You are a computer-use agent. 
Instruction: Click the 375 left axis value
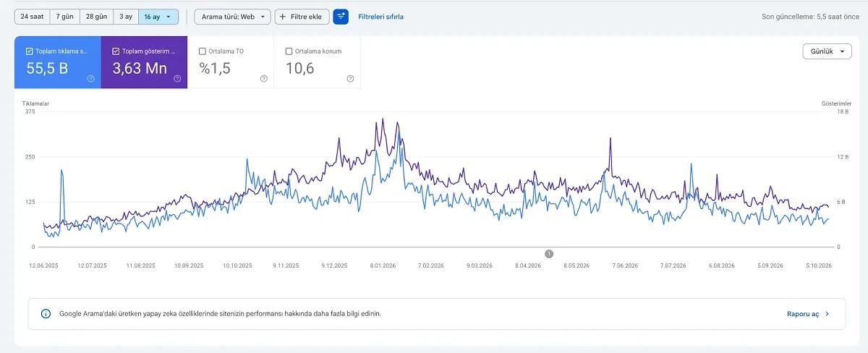coord(30,111)
